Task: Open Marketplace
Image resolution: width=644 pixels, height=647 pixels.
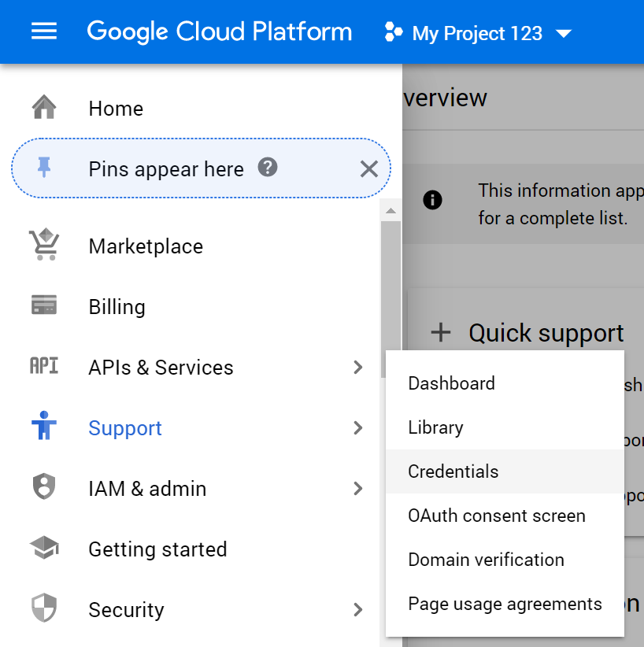Action: (x=146, y=246)
